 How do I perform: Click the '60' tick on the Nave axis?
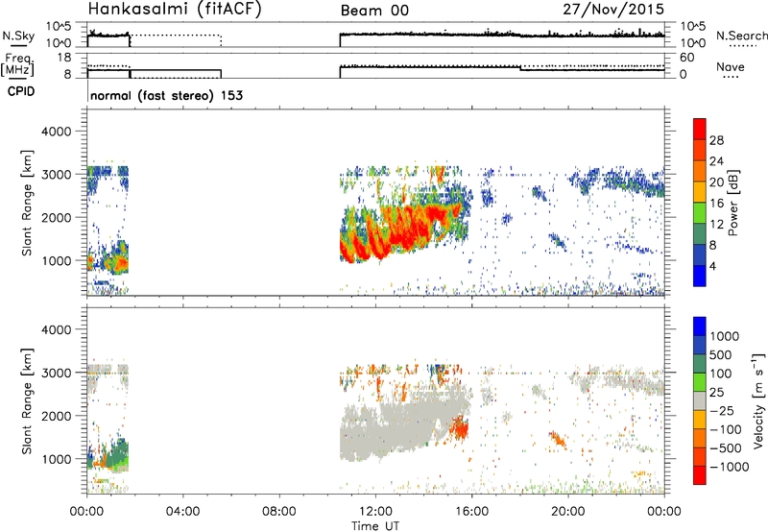tap(687, 58)
